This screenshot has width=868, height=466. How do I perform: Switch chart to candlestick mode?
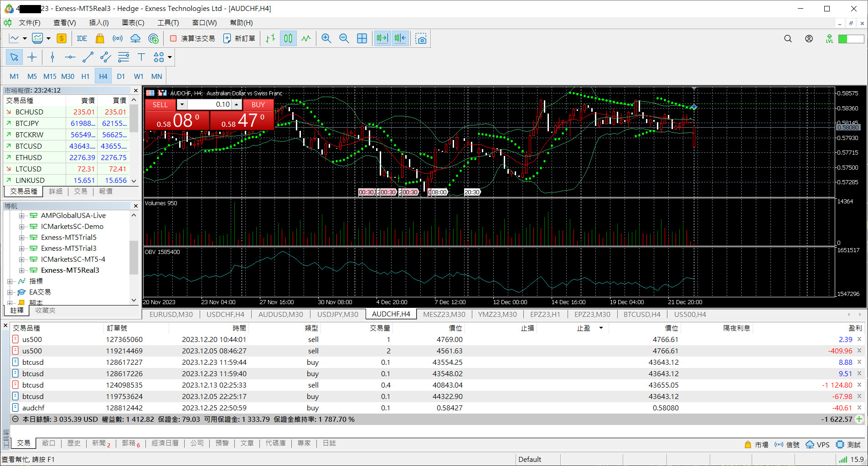click(x=288, y=39)
